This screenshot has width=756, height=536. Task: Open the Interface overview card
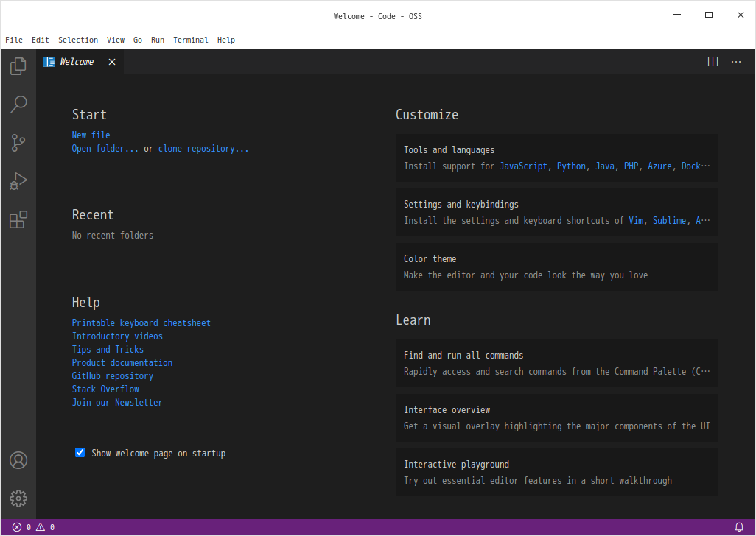[557, 417]
